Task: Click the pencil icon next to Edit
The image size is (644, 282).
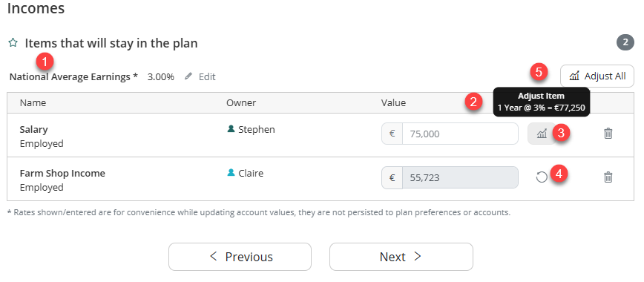Action: pyautogui.click(x=188, y=76)
